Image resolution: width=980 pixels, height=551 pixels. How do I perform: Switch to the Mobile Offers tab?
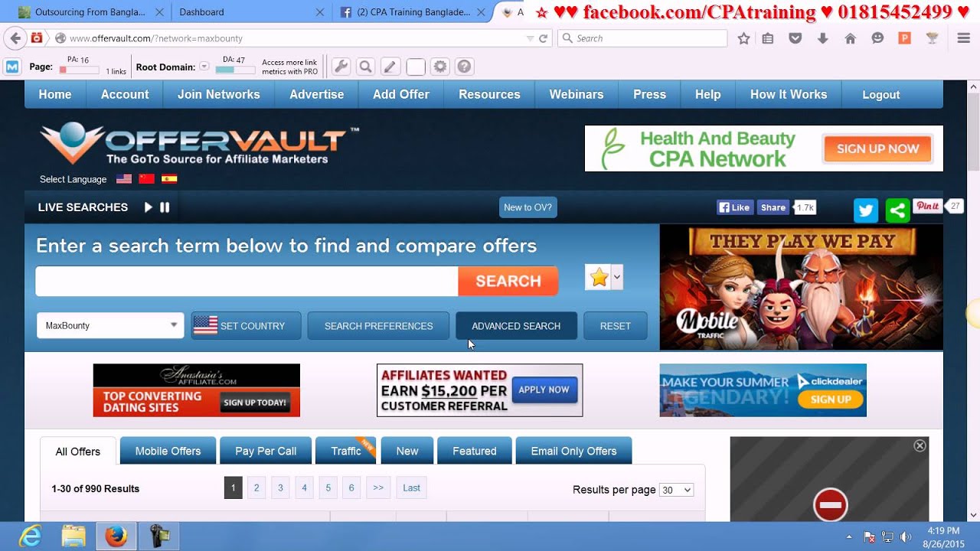(168, 451)
